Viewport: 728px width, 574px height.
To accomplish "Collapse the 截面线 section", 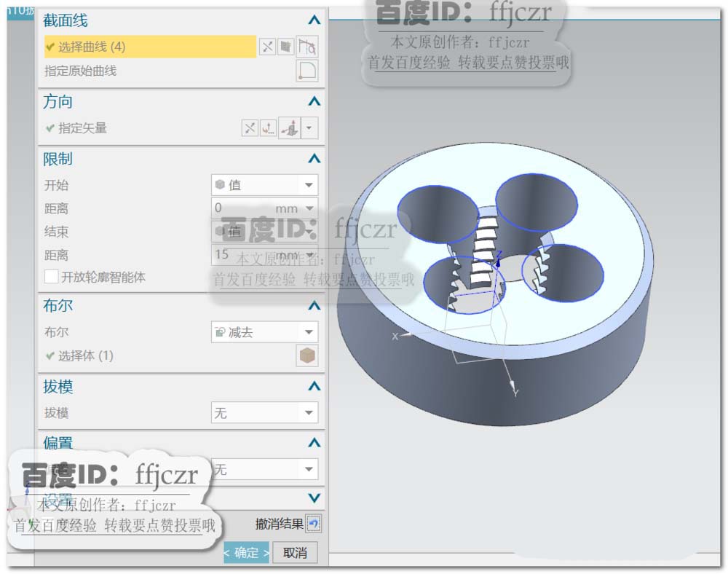I will (314, 20).
